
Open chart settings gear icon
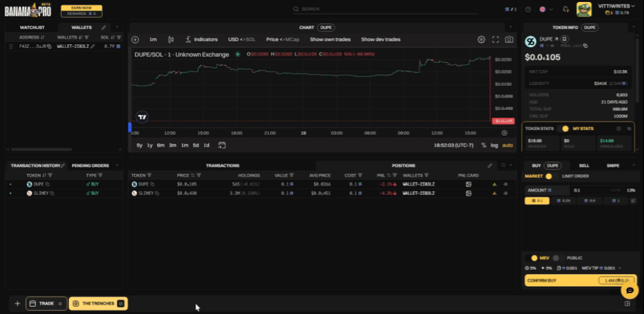(x=482, y=40)
